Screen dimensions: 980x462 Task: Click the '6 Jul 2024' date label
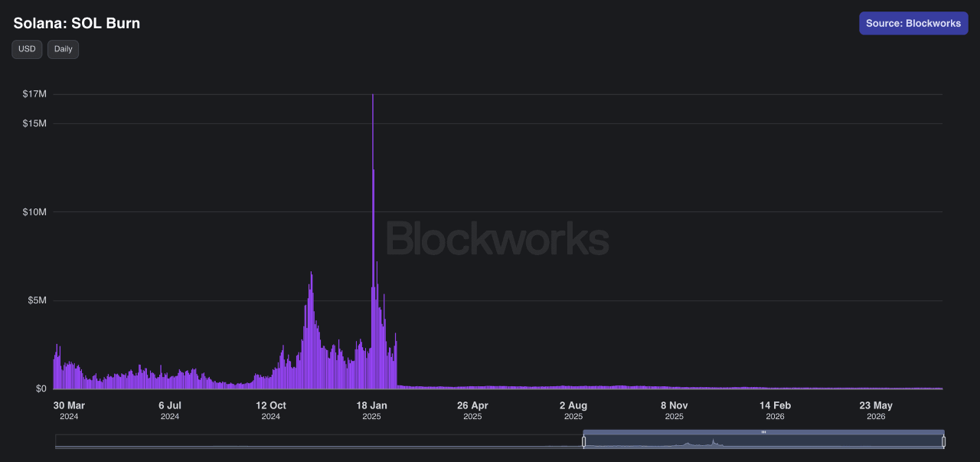pyautogui.click(x=170, y=410)
